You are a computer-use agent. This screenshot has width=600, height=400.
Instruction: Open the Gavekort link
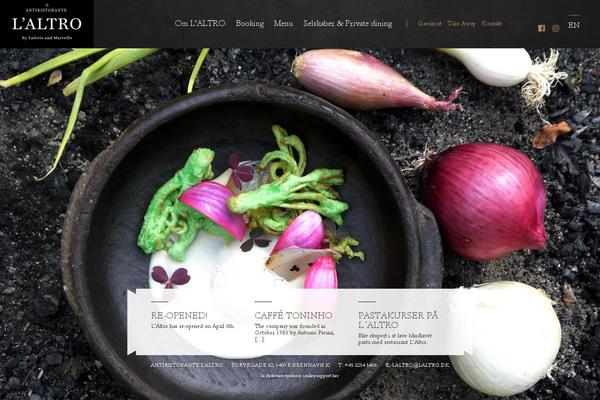[x=429, y=23]
